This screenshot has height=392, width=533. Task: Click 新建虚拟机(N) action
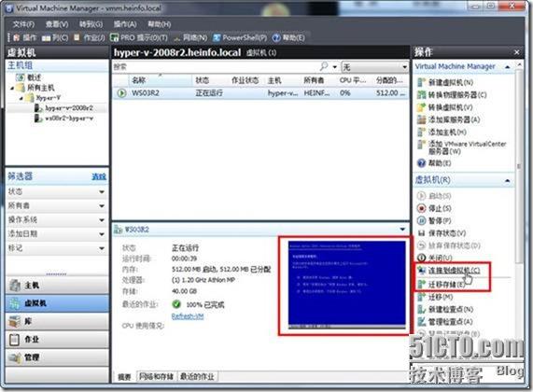[x=445, y=82]
